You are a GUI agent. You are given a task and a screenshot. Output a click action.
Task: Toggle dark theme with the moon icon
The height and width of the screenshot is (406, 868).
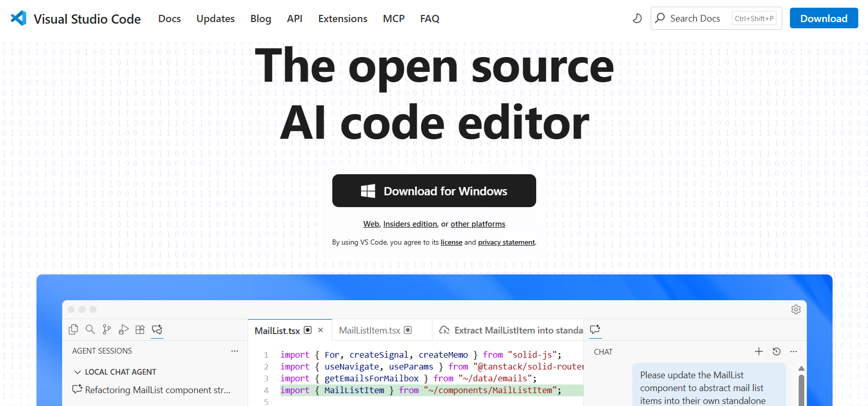[x=637, y=19]
